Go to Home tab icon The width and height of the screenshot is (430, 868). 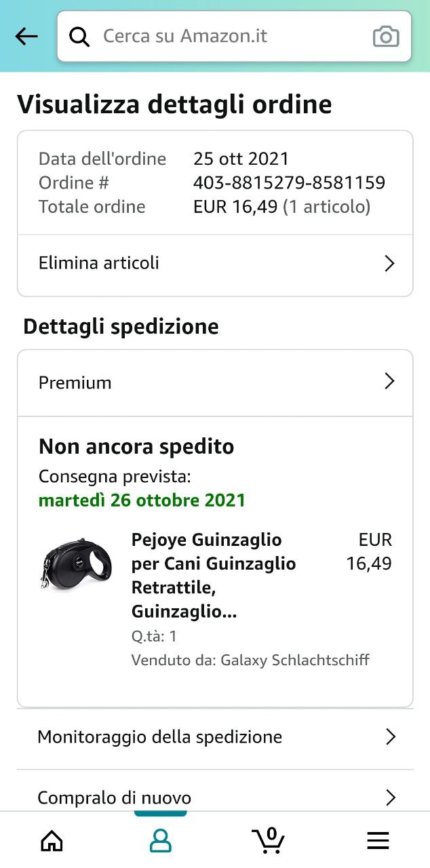tap(52, 840)
